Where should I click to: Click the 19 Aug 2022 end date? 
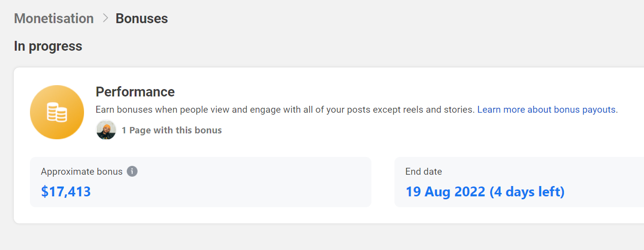[446, 191]
